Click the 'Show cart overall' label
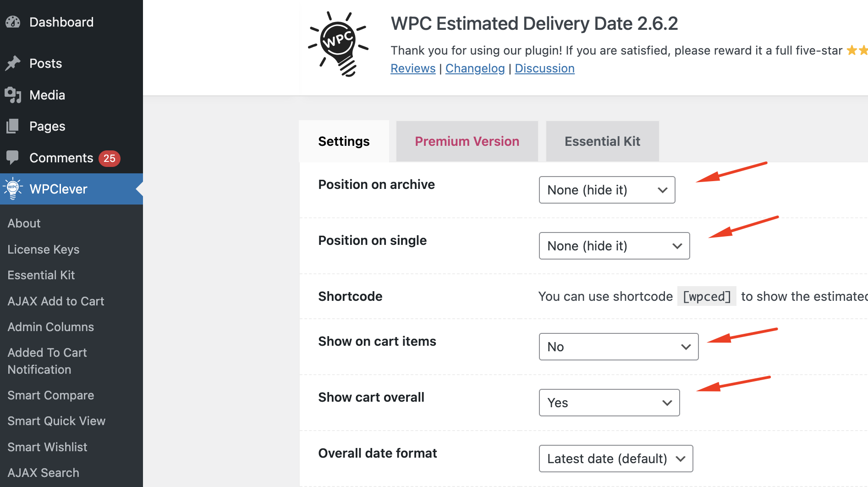This screenshot has width=868, height=487. 371,397
